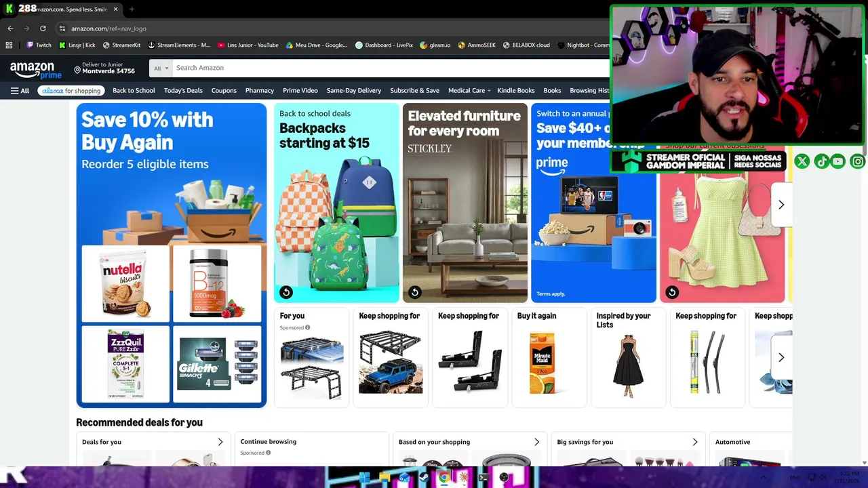The image size is (868, 488).
Task: Select Back to School in navigation
Action: [134, 91]
